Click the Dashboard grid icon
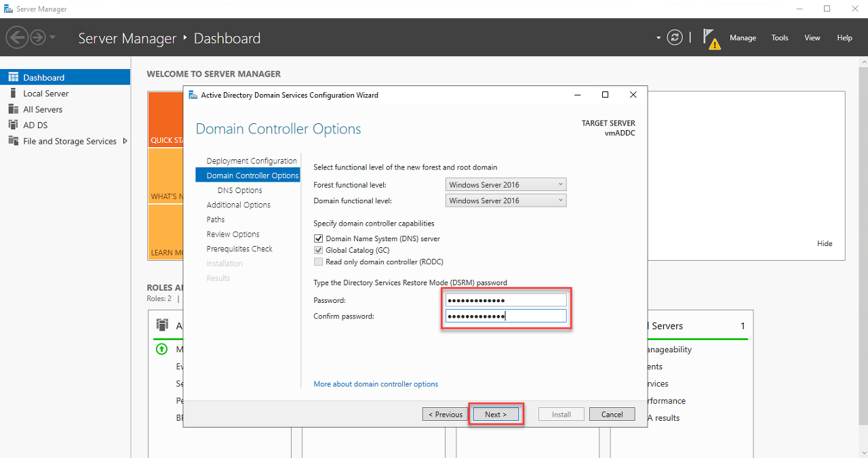The image size is (868, 458). tap(13, 77)
